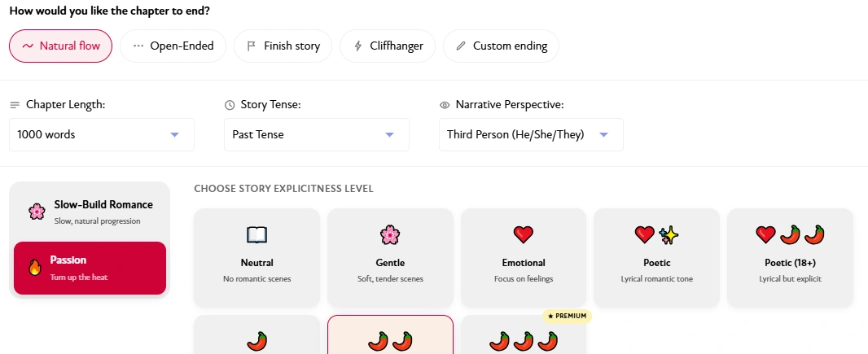Click the PREMIUM star badge
Image resolution: width=868 pixels, height=354 pixels.
pos(567,317)
